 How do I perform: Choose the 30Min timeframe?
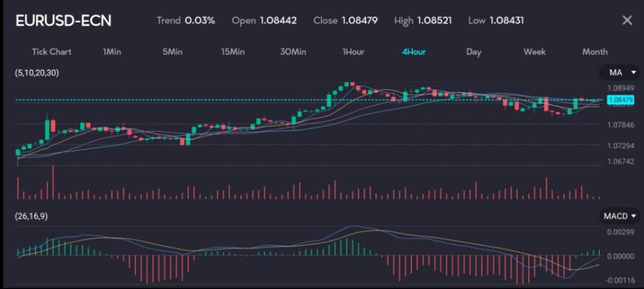[293, 52]
